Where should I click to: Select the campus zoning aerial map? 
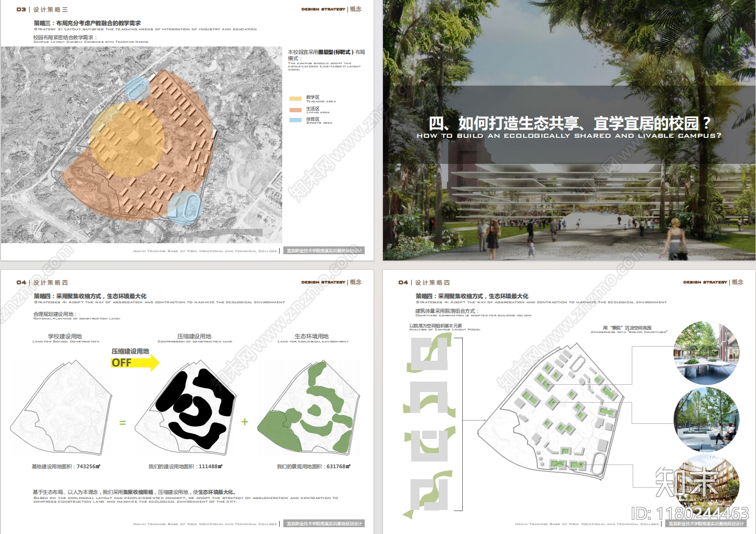141,145
